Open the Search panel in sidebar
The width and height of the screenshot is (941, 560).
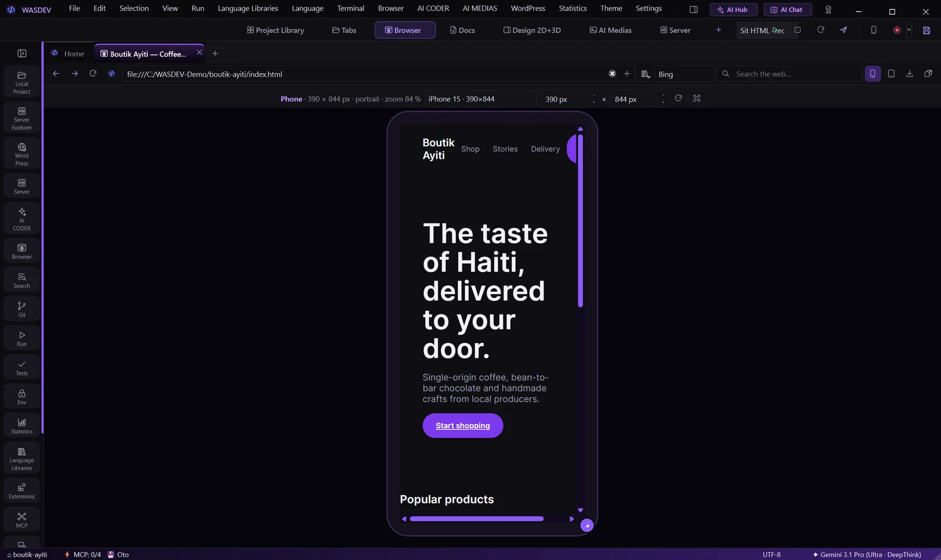[22, 280]
